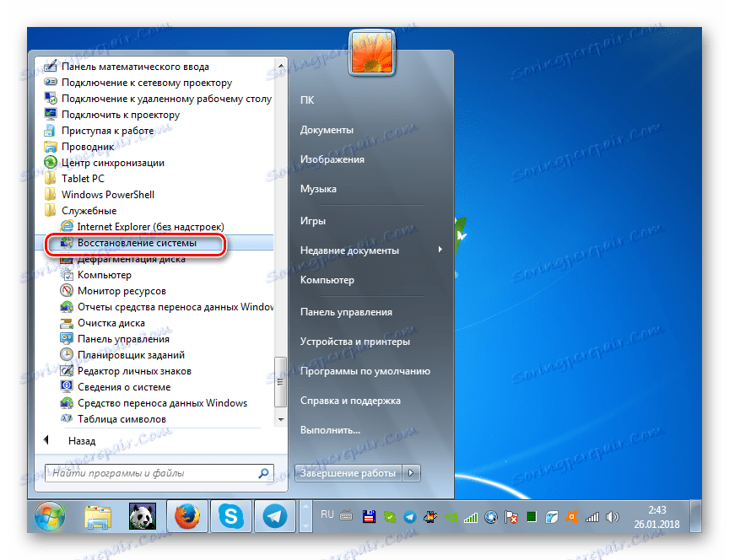Screen dimensions: 729x560
Task: Click the touch keyboard icon in the tray
Action: pyautogui.click(x=347, y=516)
